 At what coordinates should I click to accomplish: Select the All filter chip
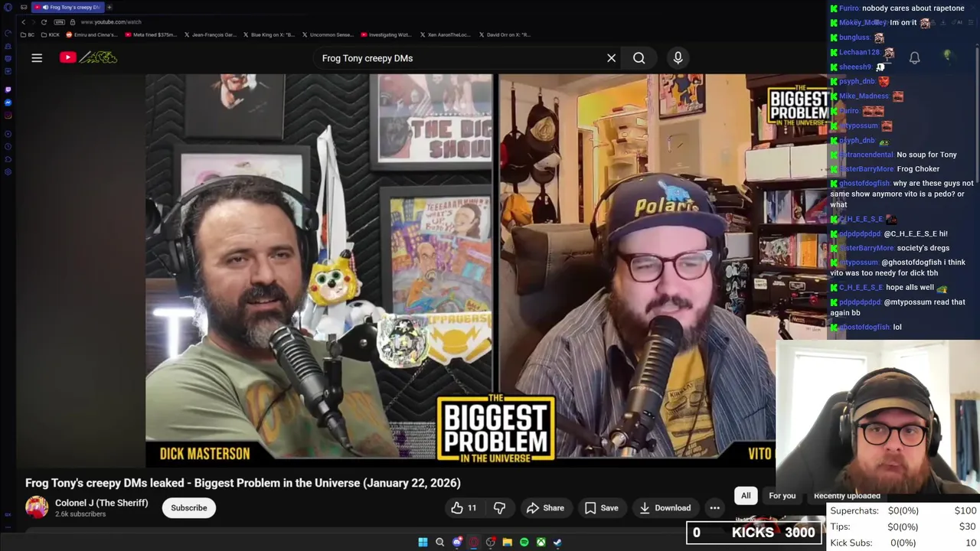tap(746, 495)
